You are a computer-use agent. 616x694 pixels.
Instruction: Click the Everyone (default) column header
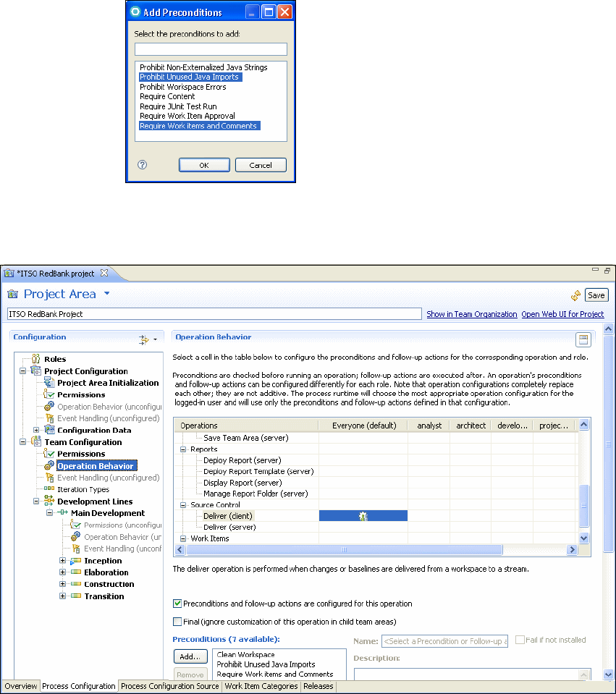[363, 426]
